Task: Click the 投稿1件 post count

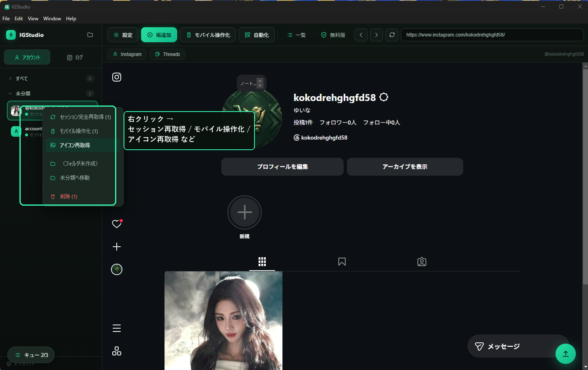Action: (x=303, y=123)
